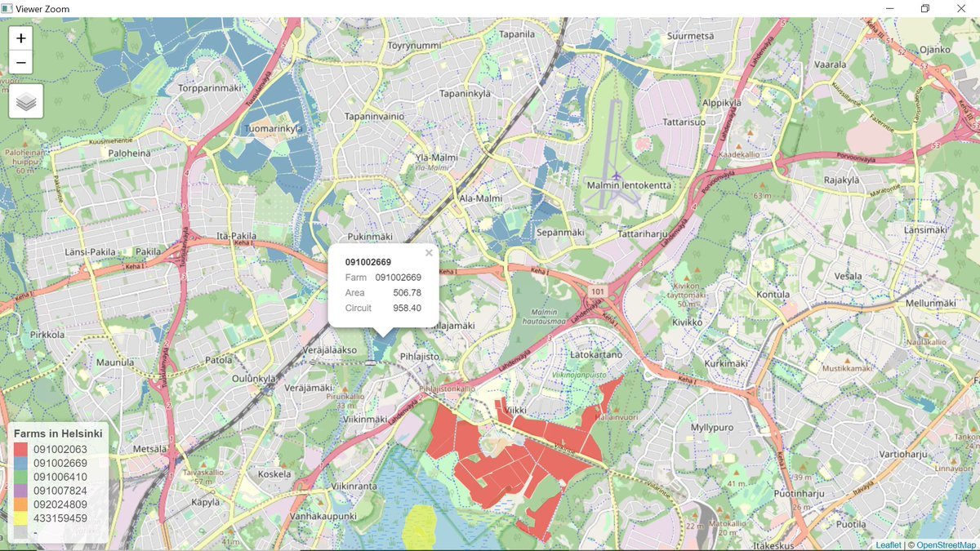Zoom out with the minus button

click(21, 62)
